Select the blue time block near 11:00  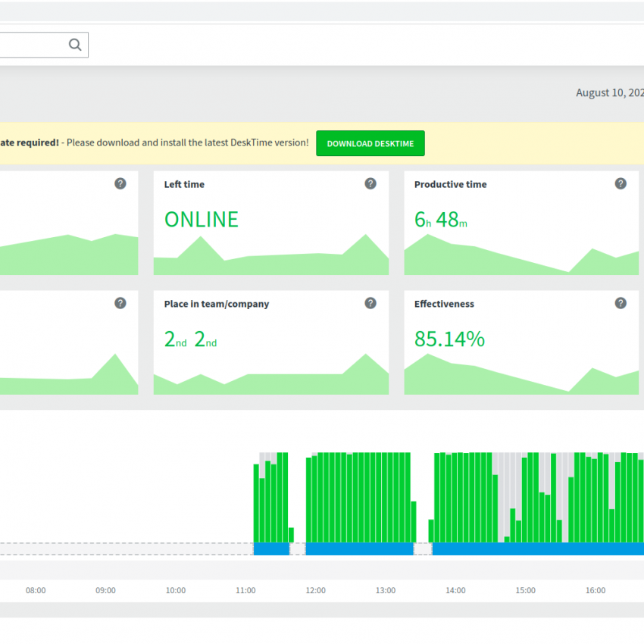point(271,549)
